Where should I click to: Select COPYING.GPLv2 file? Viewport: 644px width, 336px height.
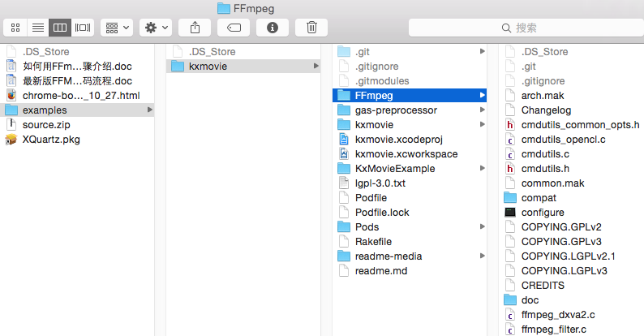(573, 226)
